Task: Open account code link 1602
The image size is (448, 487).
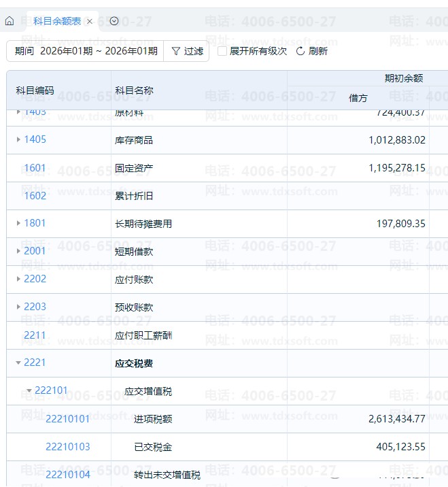Action: click(x=35, y=196)
